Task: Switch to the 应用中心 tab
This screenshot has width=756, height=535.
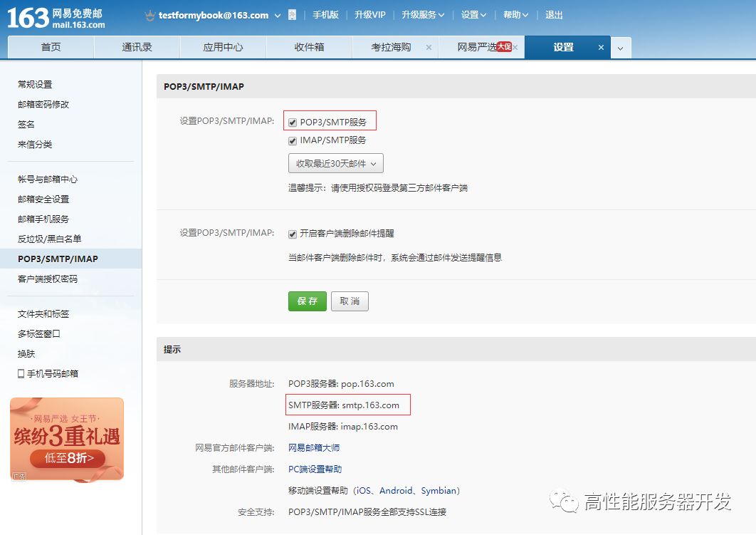Action: click(x=224, y=47)
